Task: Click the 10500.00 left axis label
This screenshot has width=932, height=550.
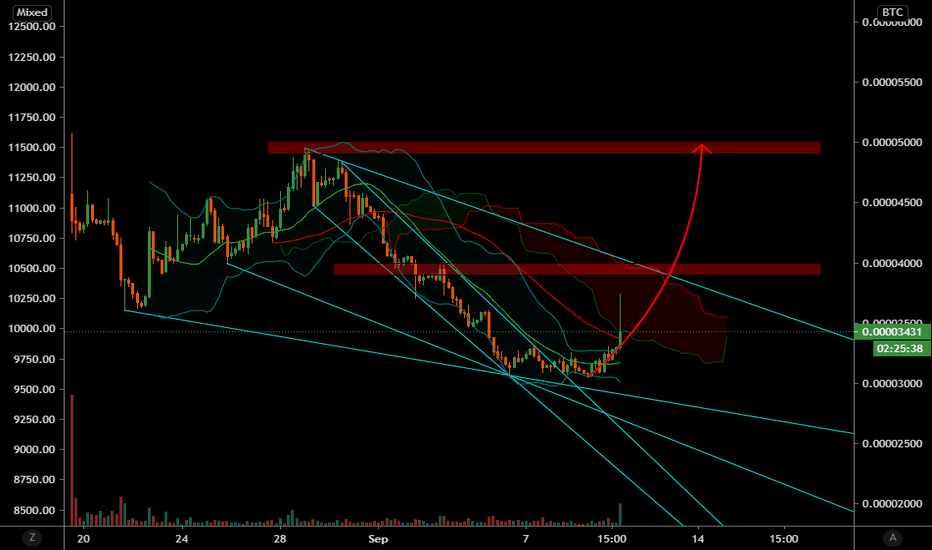Action: coord(32,268)
